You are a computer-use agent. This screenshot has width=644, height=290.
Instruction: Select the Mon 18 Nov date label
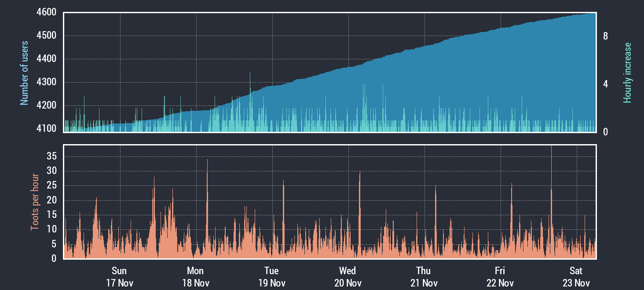(195, 276)
